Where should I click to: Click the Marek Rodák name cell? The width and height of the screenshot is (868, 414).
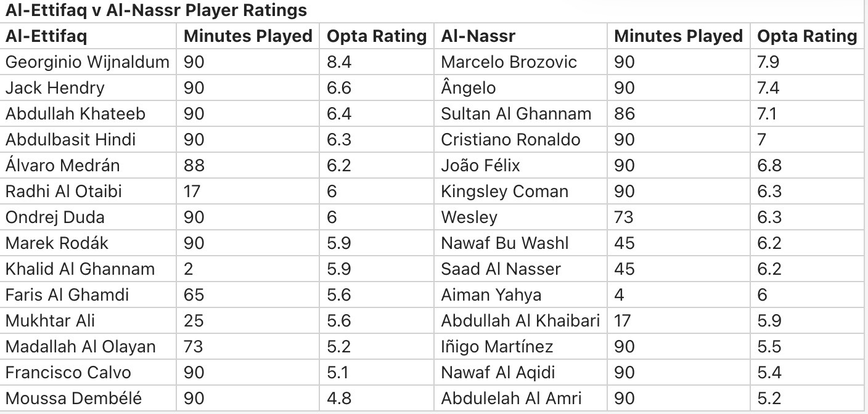[57, 243]
